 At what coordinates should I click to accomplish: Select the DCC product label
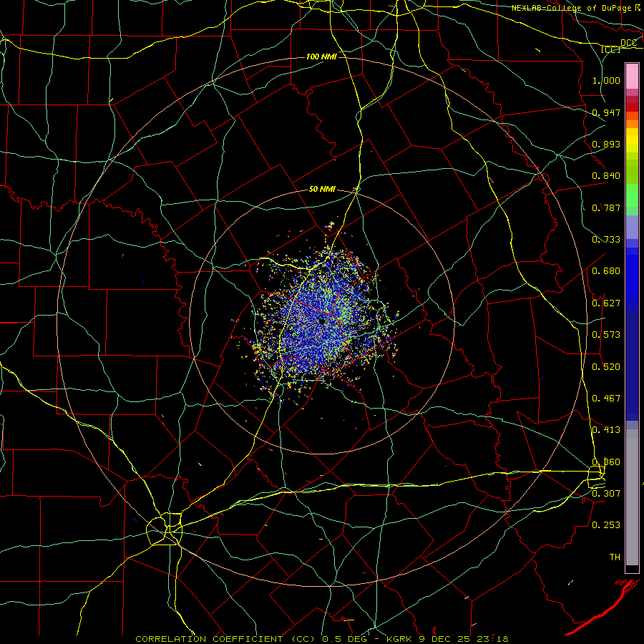point(628,43)
